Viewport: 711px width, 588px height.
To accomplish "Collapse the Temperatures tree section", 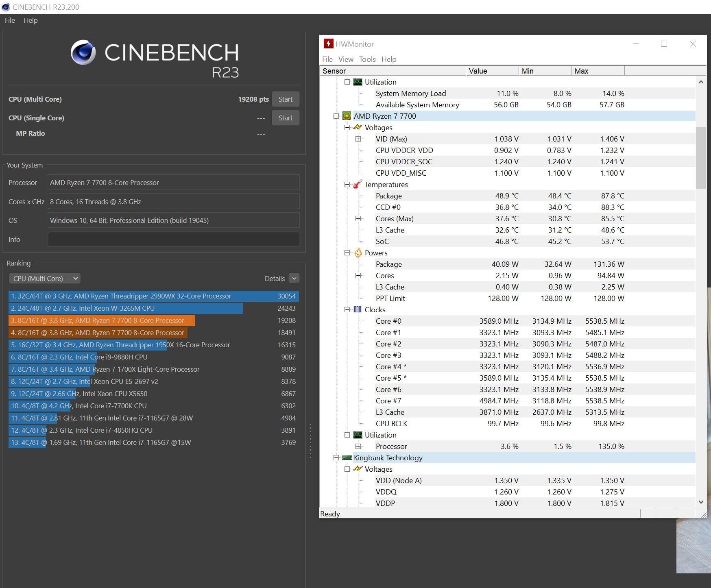I will pyautogui.click(x=347, y=184).
